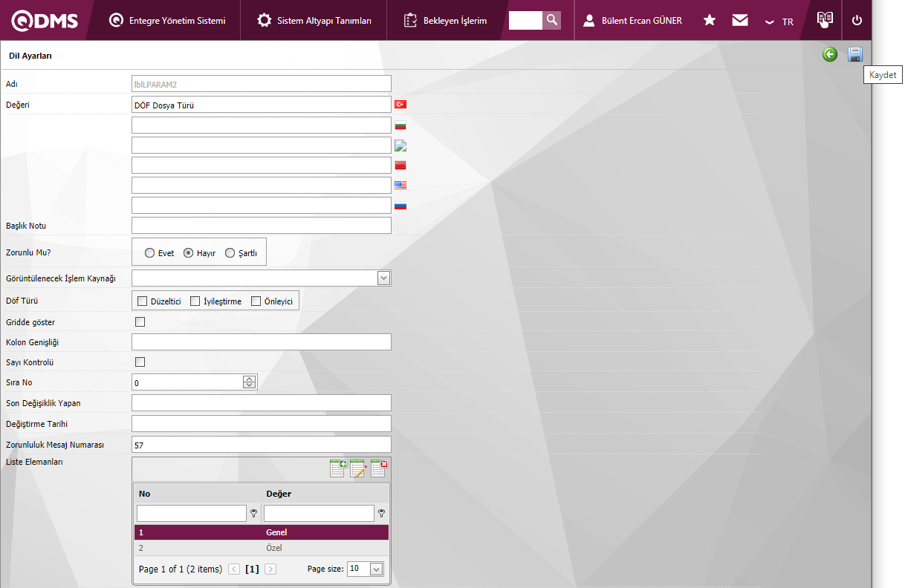Image resolution: width=905 pixels, height=588 pixels.
Task: Open Sistem Altyapı Tanımları menu
Action: (315, 21)
